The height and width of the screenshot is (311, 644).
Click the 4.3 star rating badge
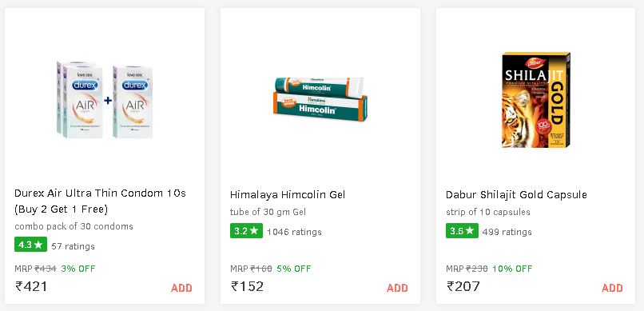[x=31, y=245]
